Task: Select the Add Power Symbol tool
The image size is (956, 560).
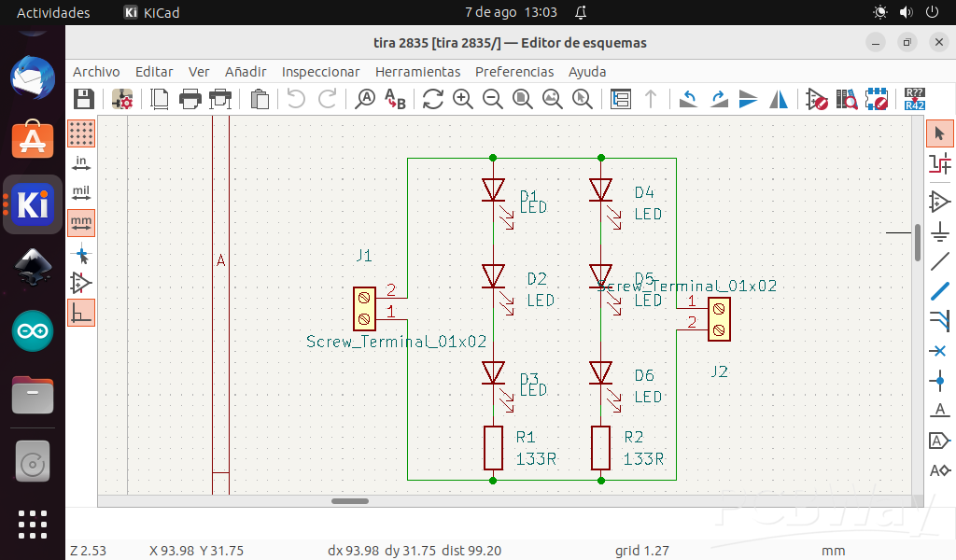Action: [x=939, y=231]
